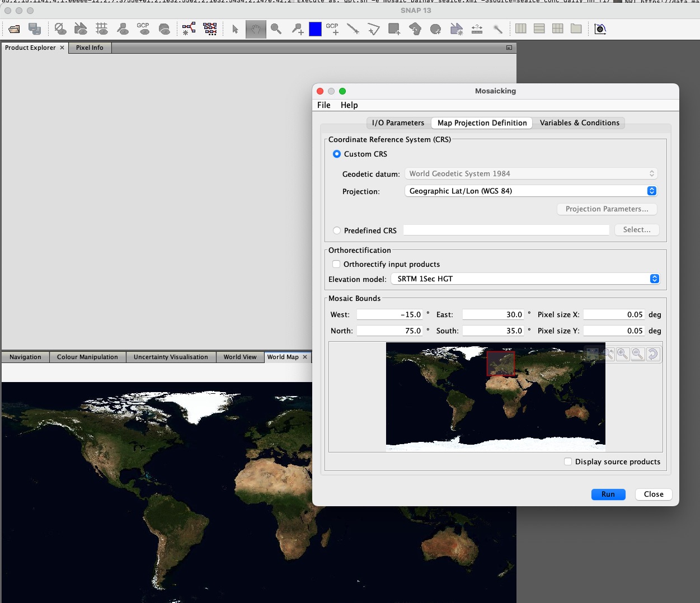Open the Variables & Conditions tab
The height and width of the screenshot is (603, 700).
point(579,123)
